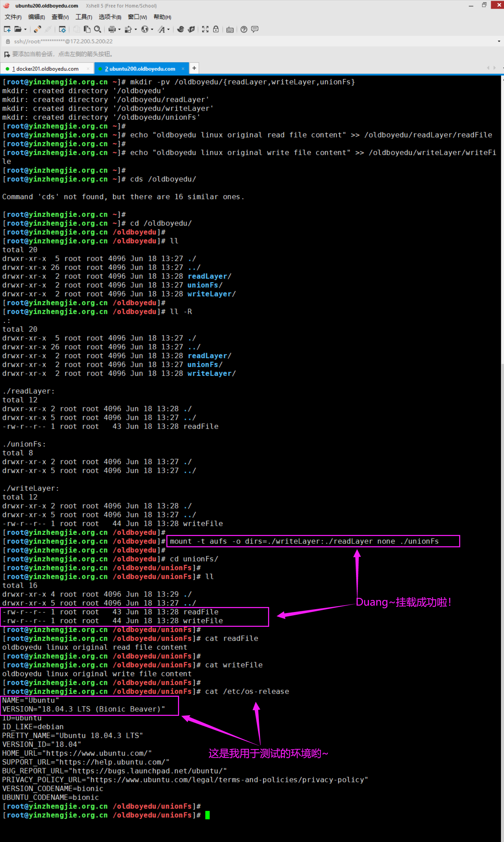This screenshot has height=842, width=504.
Task: Open the 工具(T) menu
Action: (x=84, y=17)
